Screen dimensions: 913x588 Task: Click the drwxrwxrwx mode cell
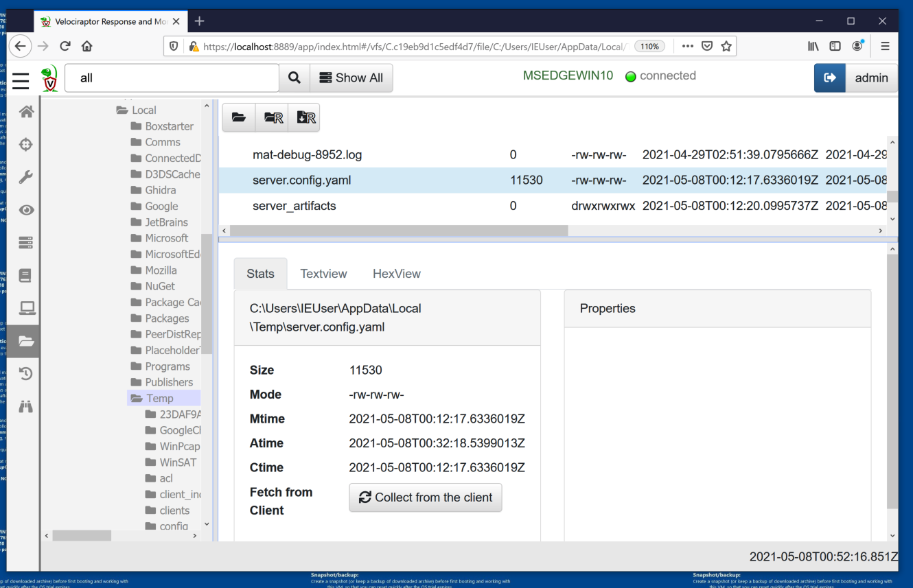pos(603,206)
